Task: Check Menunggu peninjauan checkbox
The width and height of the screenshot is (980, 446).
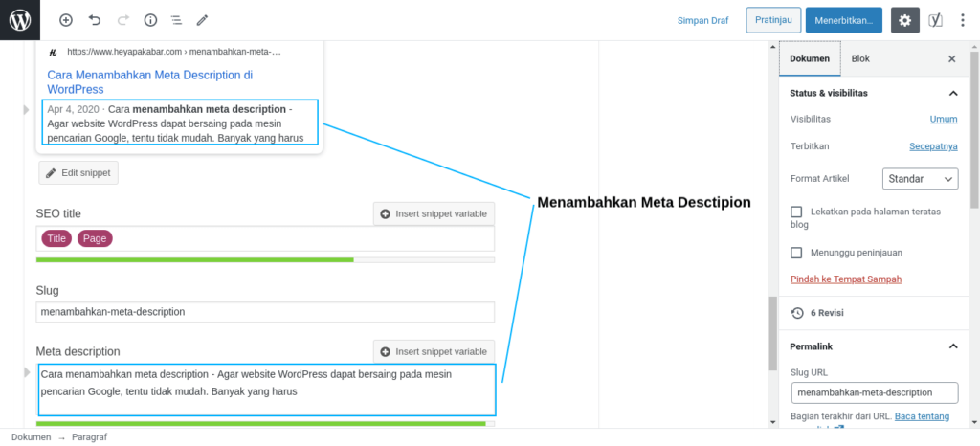Action: [796, 253]
